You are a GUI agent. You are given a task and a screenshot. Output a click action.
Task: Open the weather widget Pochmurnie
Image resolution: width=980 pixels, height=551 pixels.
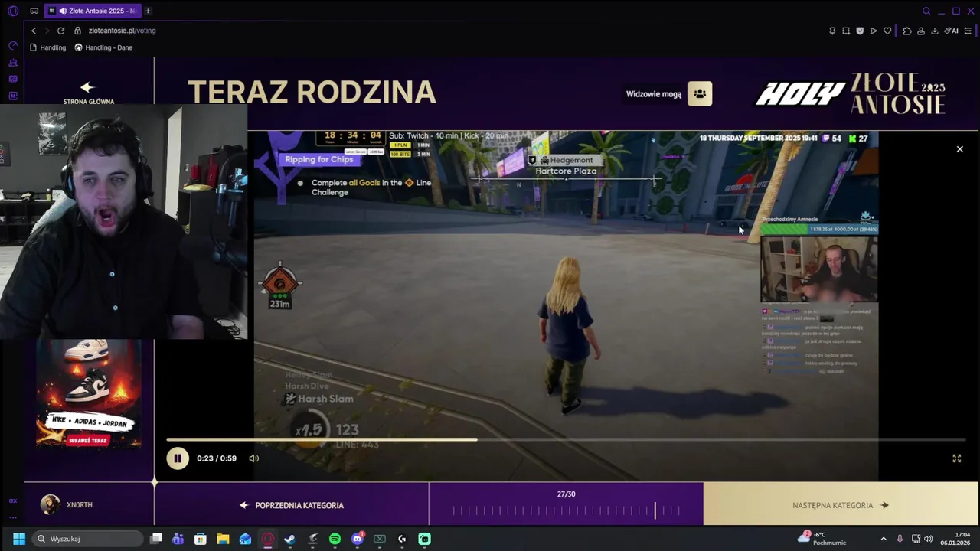[x=822, y=539]
